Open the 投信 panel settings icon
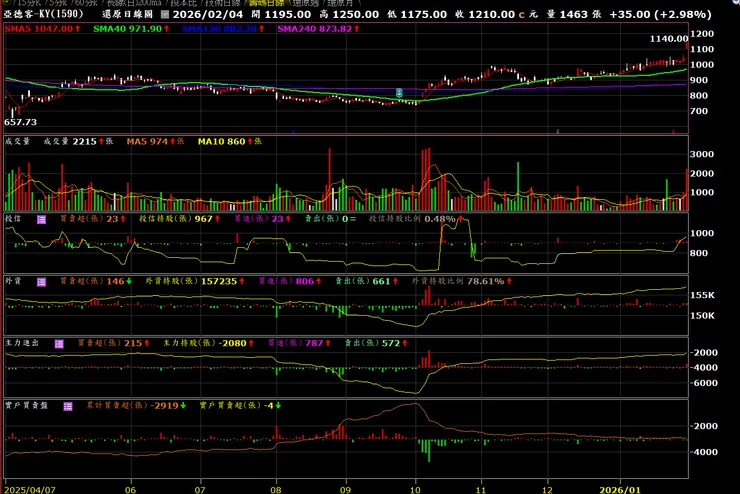740x494 pixels. (42, 219)
